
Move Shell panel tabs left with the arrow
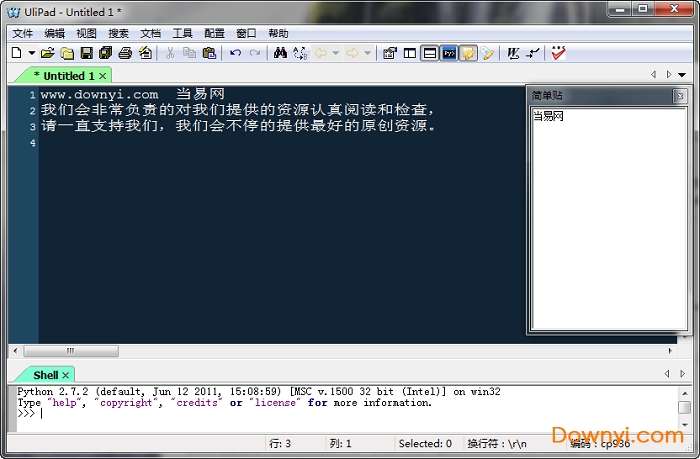(x=667, y=374)
